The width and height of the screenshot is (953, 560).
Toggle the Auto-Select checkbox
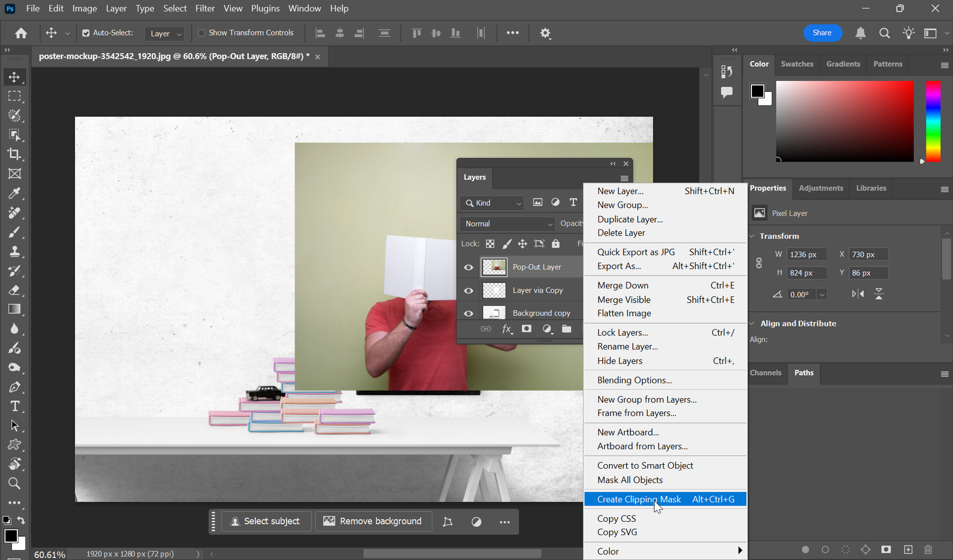pyautogui.click(x=84, y=33)
